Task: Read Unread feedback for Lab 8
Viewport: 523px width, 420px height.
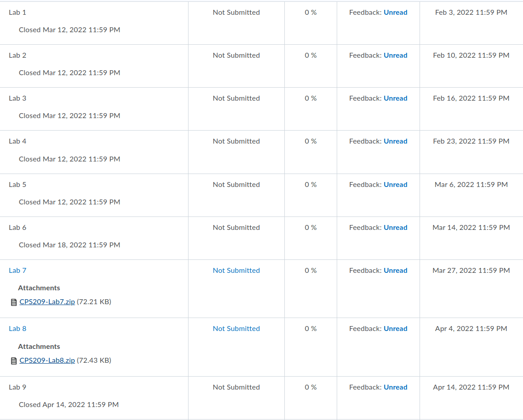Action: pos(395,329)
